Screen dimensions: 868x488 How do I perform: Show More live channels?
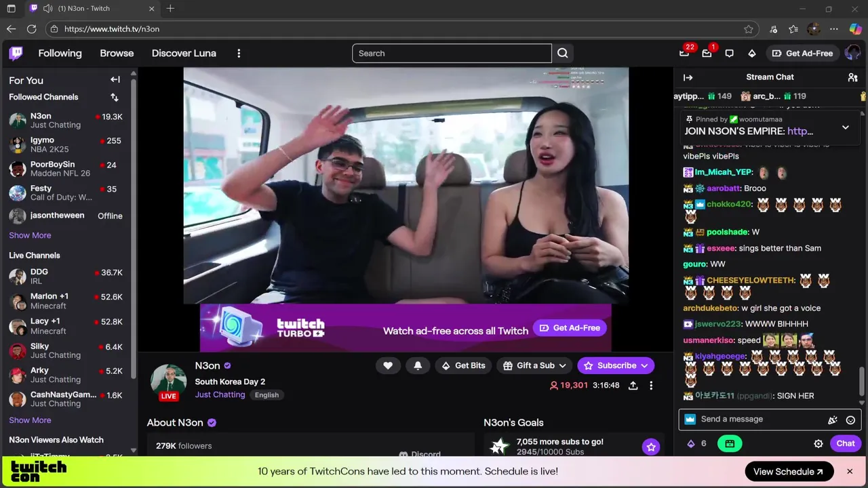click(x=30, y=420)
